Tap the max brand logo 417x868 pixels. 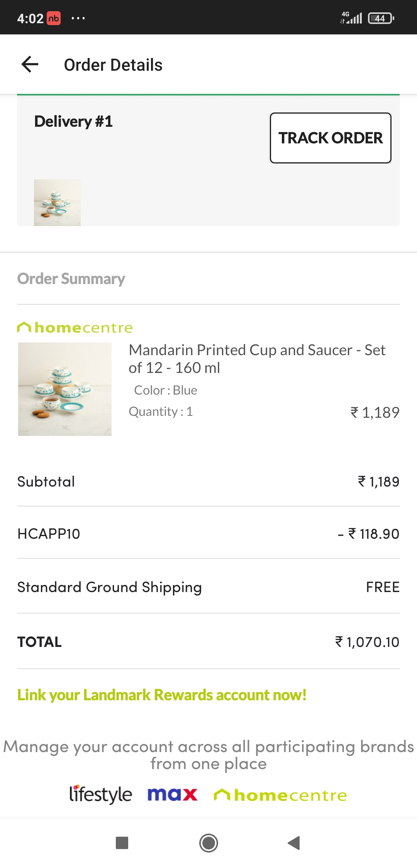(172, 795)
